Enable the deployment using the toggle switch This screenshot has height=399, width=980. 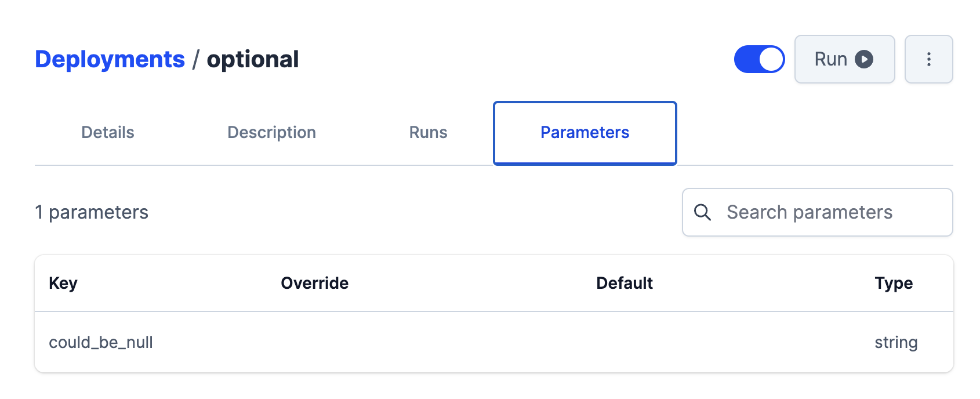tap(760, 59)
